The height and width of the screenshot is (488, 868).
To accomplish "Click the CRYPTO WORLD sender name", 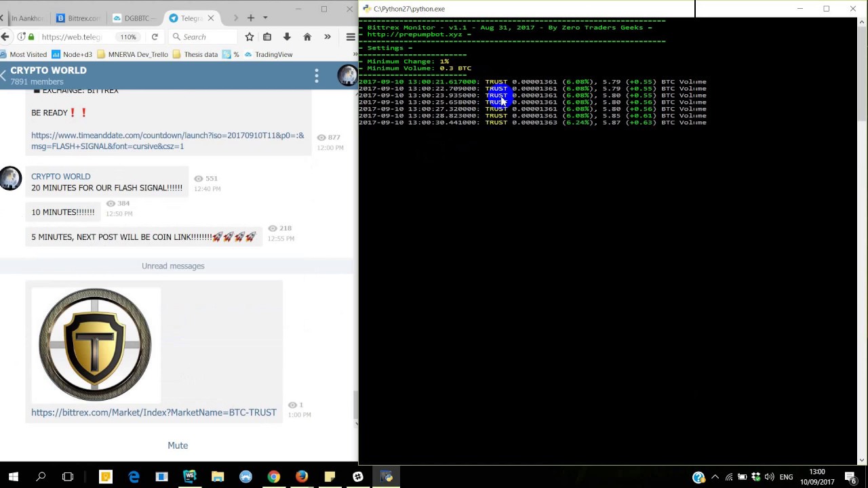I will pos(60,176).
